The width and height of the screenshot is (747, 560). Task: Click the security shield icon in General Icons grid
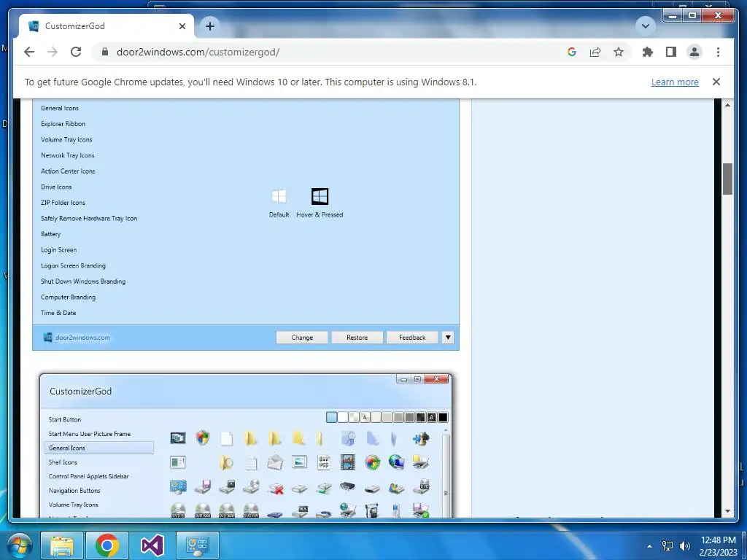(203, 437)
